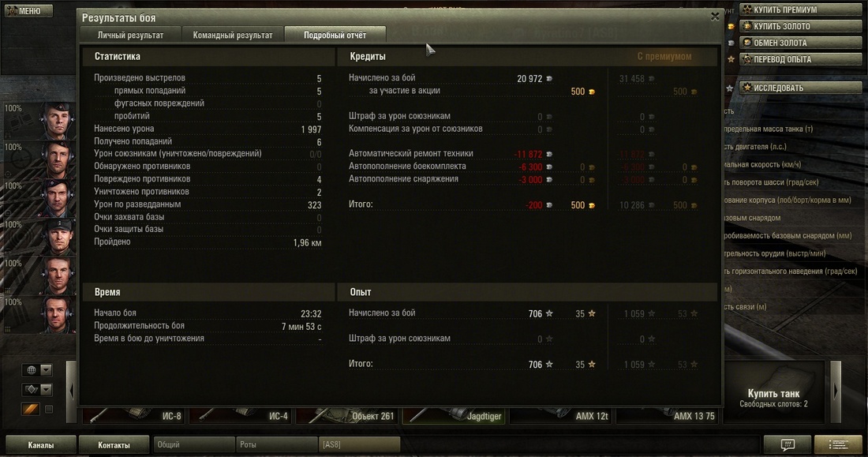
Task: Switch to Личный результат tab
Action: click(131, 35)
